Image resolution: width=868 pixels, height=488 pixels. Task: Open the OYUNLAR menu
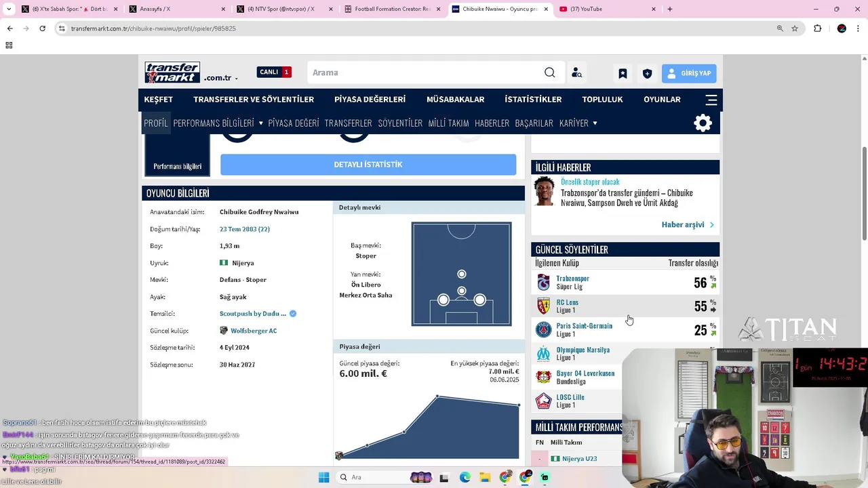point(662,100)
